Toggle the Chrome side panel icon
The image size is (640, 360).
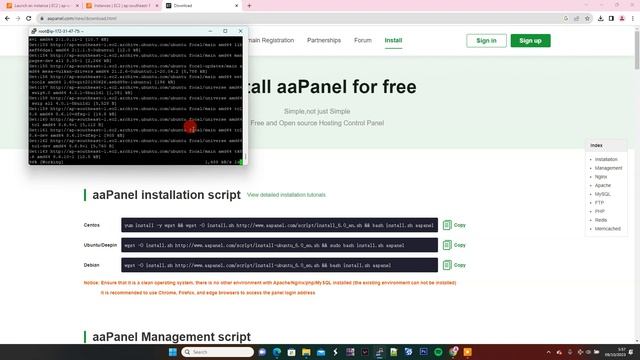tap(611, 18)
